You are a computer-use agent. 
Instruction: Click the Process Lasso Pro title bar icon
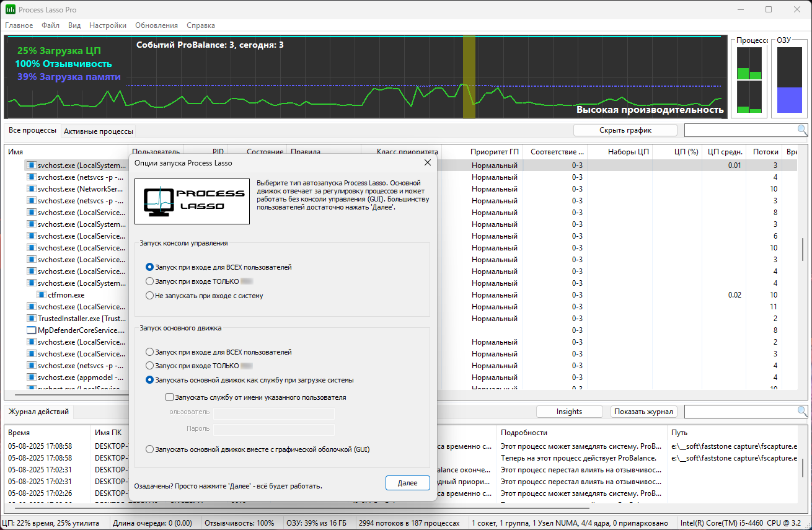click(11, 9)
